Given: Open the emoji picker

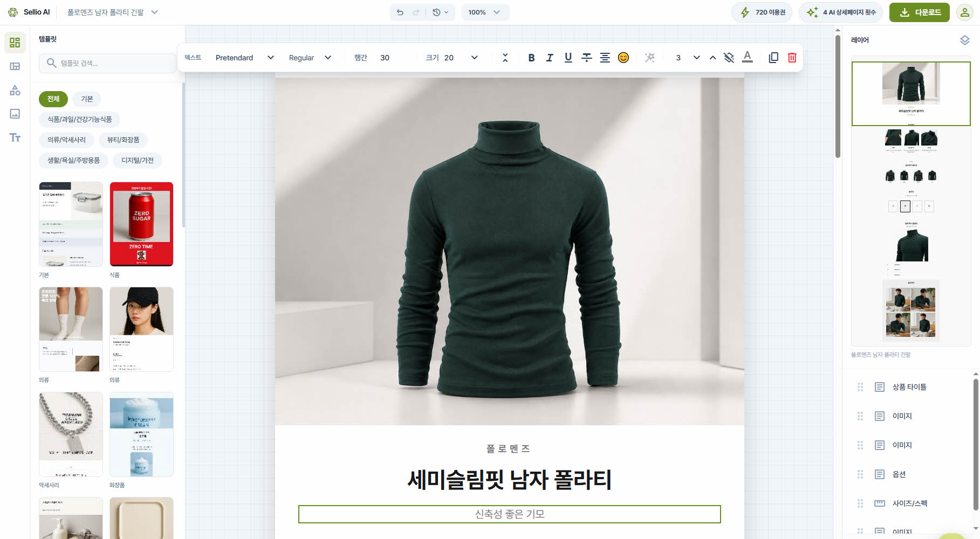Looking at the screenshot, I should click(623, 58).
